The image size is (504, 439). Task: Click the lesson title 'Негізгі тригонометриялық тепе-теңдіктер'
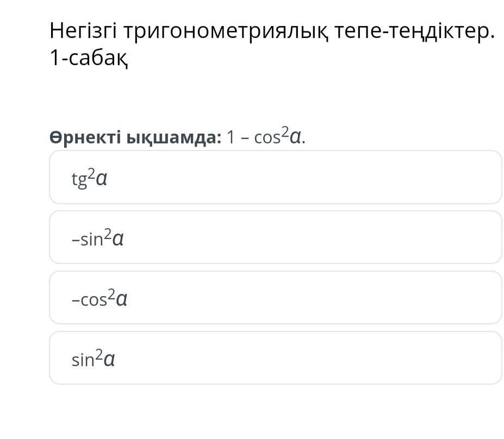272,32
